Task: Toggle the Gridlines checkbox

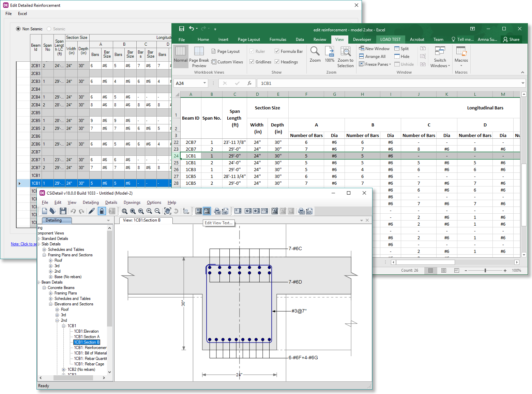Action: coord(252,62)
